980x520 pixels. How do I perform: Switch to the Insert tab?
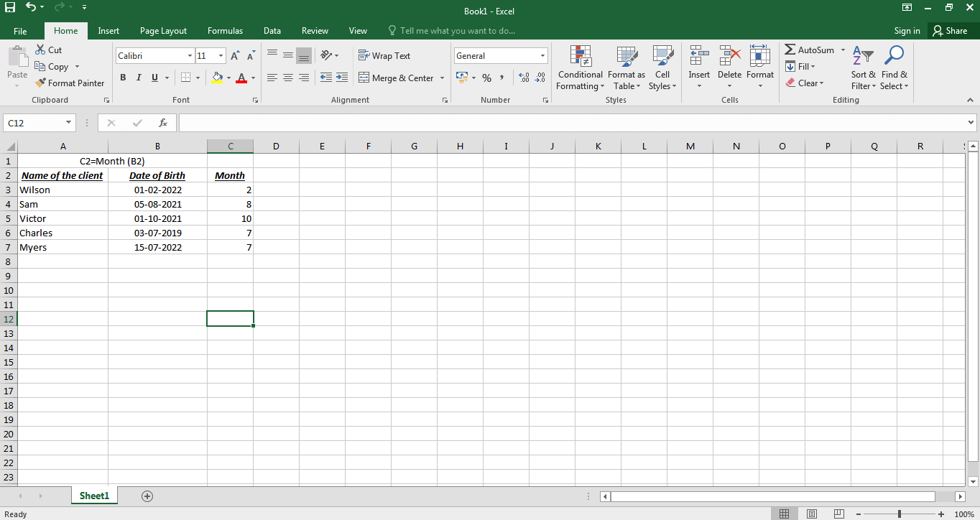(108, 31)
